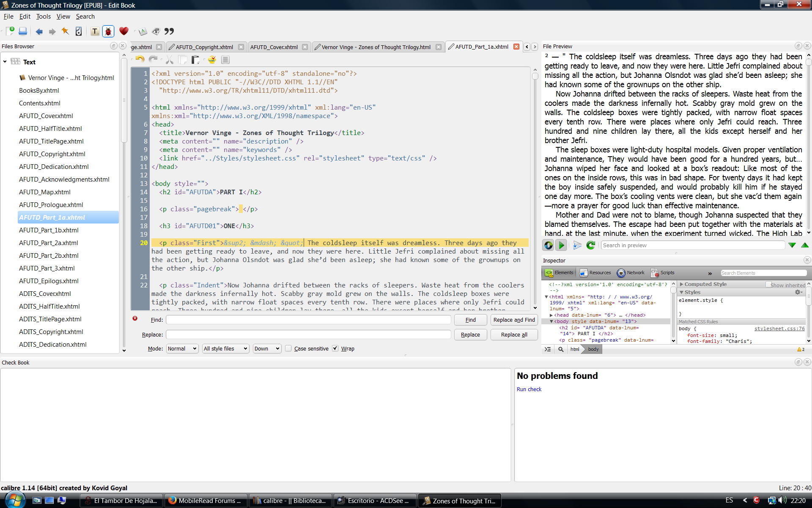Click the Run check link
The height and width of the screenshot is (508, 812).
tap(529, 389)
